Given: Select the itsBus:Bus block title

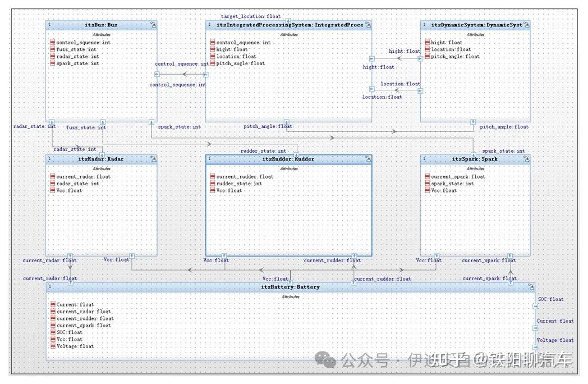Looking at the screenshot, I should [x=101, y=25].
